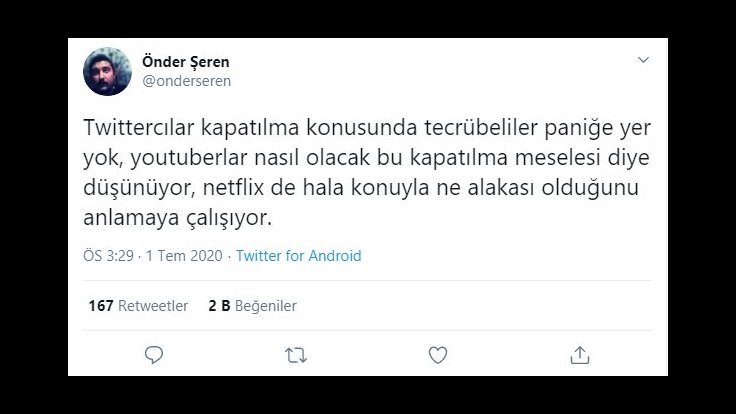Open the @onderseren handle link
736x414 pixels.
point(187,81)
